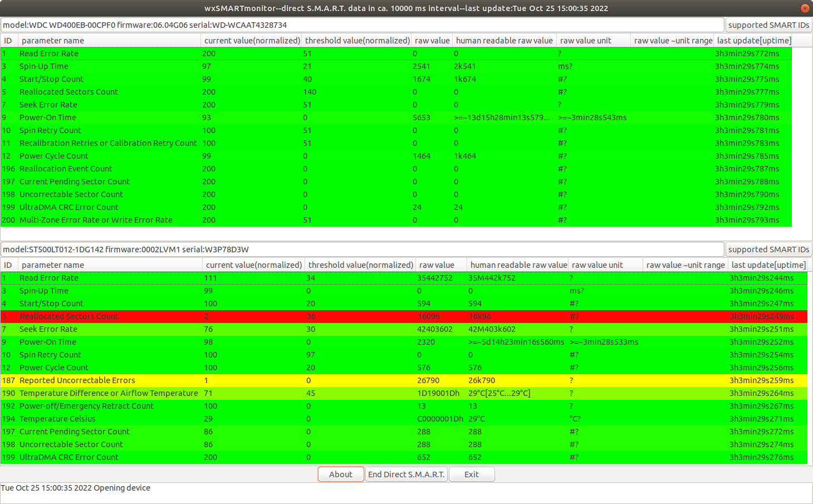Open supported SMART IDs for ST500LT012 drive
This screenshot has width=813, height=504.
tap(768, 249)
